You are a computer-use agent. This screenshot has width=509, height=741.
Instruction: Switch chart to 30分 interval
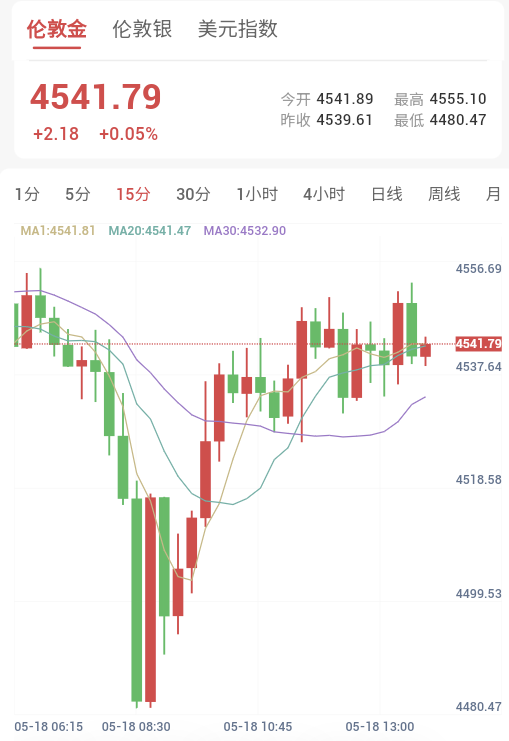pyautogui.click(x=193, y=194)
